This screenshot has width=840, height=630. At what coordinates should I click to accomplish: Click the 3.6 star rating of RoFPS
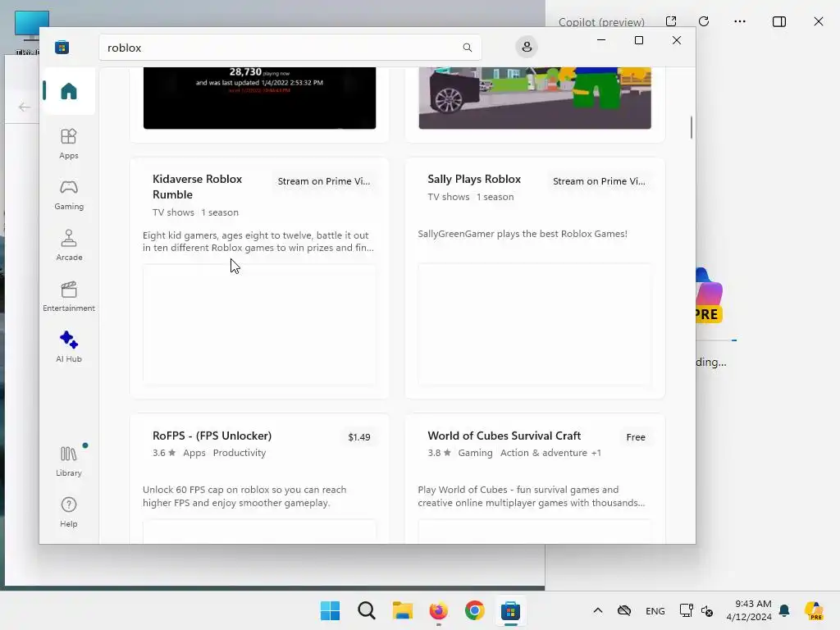164,453
